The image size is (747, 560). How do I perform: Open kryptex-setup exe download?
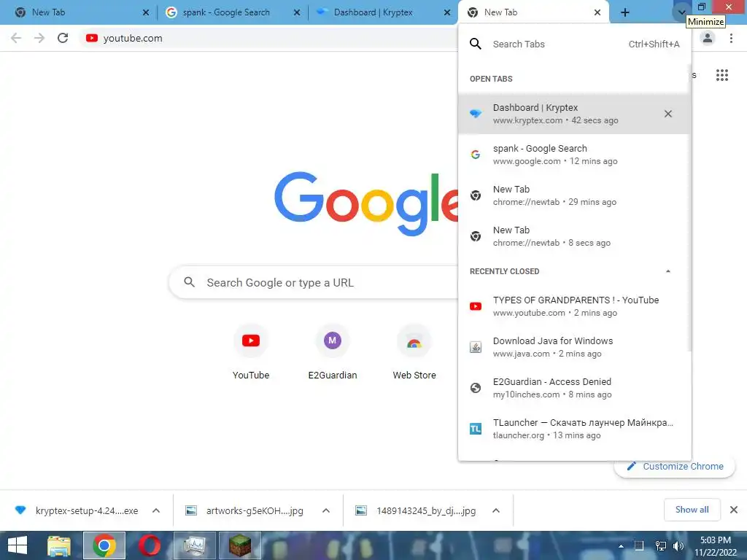(x=77, y=510)
